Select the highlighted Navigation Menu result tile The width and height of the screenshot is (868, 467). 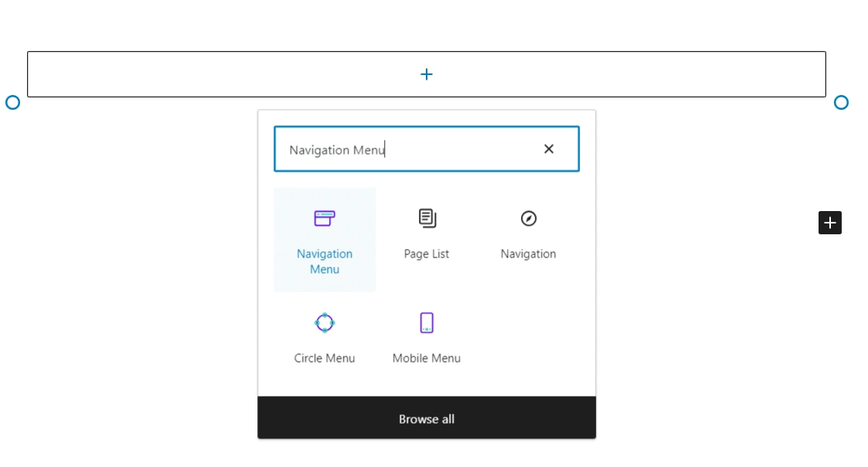[x=324, y=240]
